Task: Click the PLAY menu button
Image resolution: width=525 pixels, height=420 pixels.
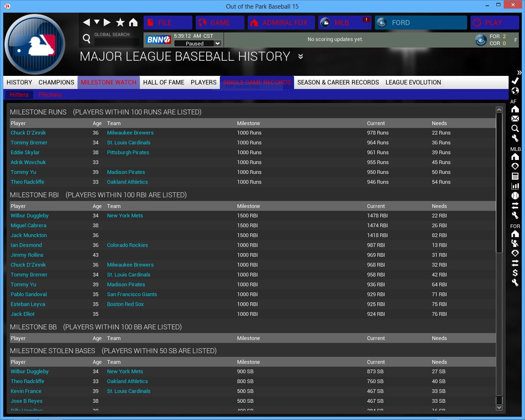Action: click(494, 23)
